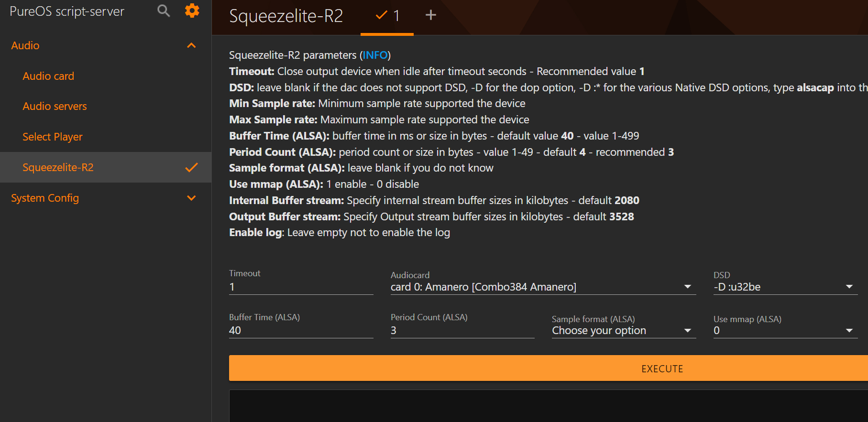Switch to execution tab 1
Viewport: 868px width, 422px height.
(387, 17)
